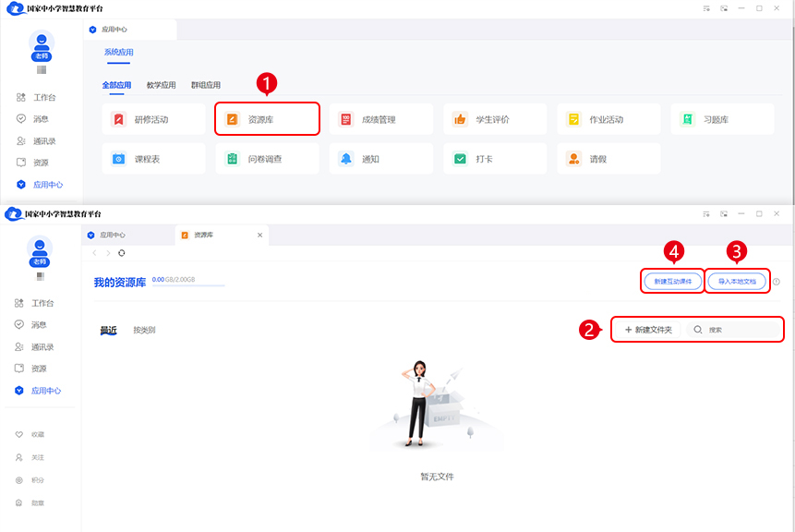The width and height of the screenshot is (795, 532).
Task: Open the 问卷调查 survey app
Action: click(267, 159)
